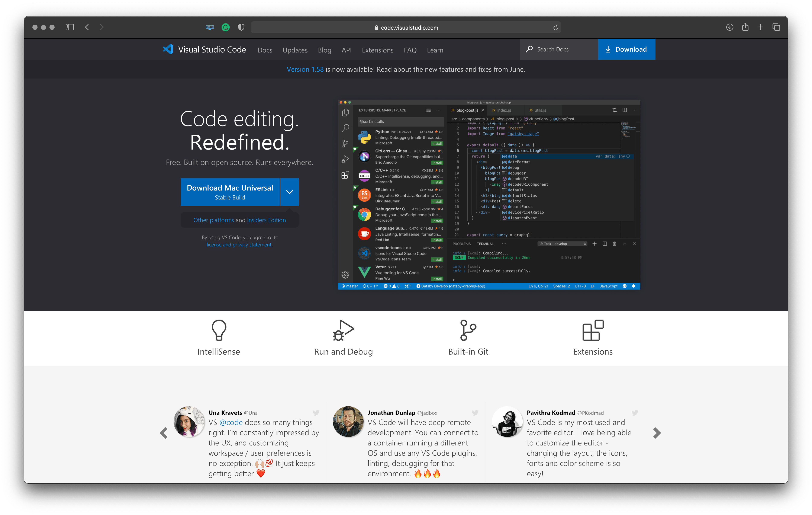Screen dimensions: 812x515
Task: Open the Blog menu item
Action: [324, 50]
